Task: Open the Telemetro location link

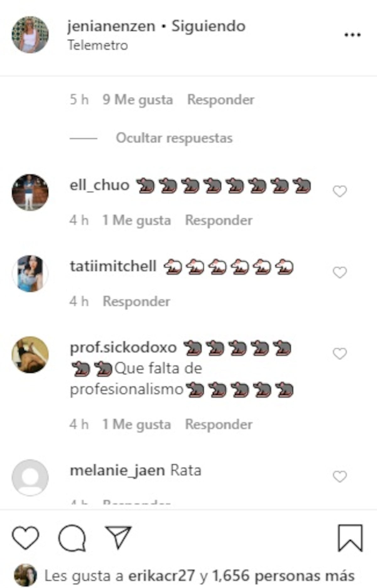Action: pyautogui.click(x=98, y=45)
